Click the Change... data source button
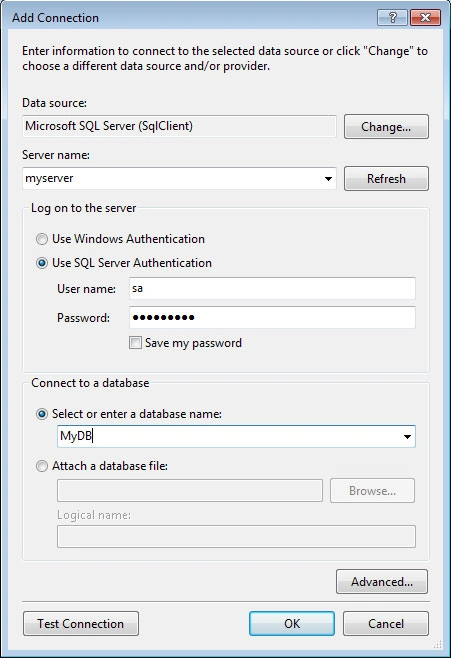 pyautogui.click(x=386, y=127)
